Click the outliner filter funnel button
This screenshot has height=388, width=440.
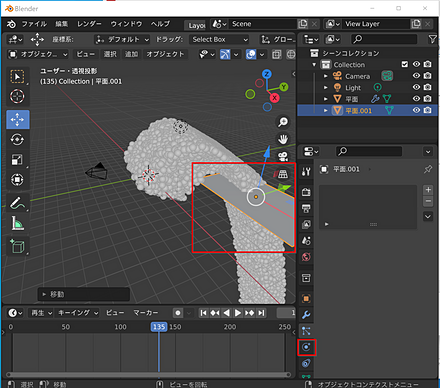[x=432, y=39]
